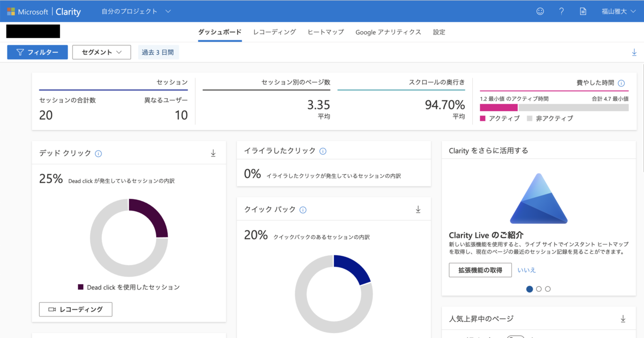Change the 過去 3 日間 date range
644x338 pixels.
click(158, 52)
